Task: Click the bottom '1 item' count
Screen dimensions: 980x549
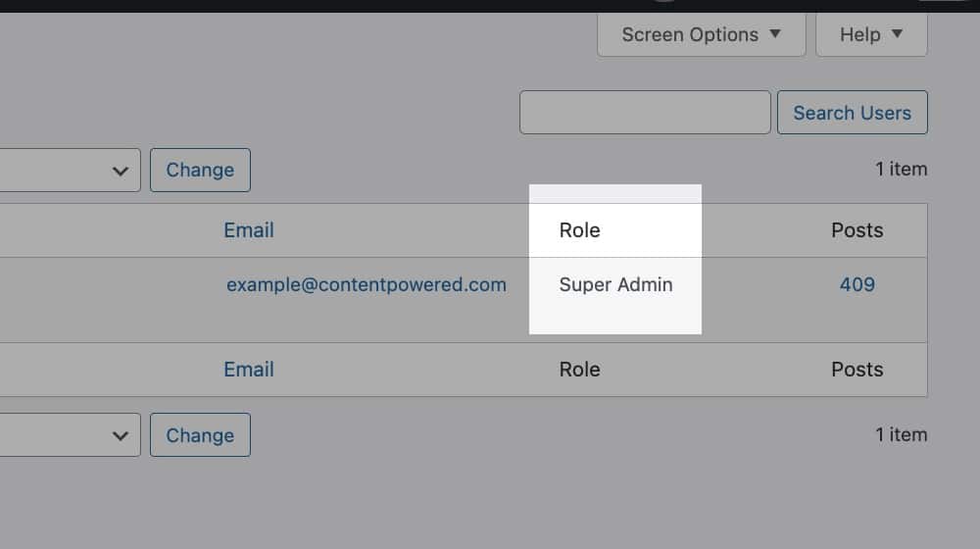Action: pos(901,434)
